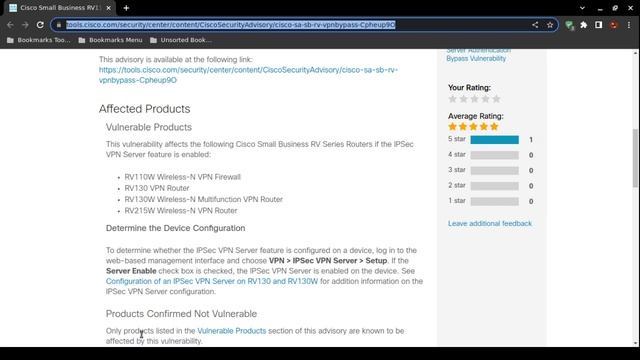Click Determine the Device Configuration heading
The image size is (640, 360).
pos(176,228)
